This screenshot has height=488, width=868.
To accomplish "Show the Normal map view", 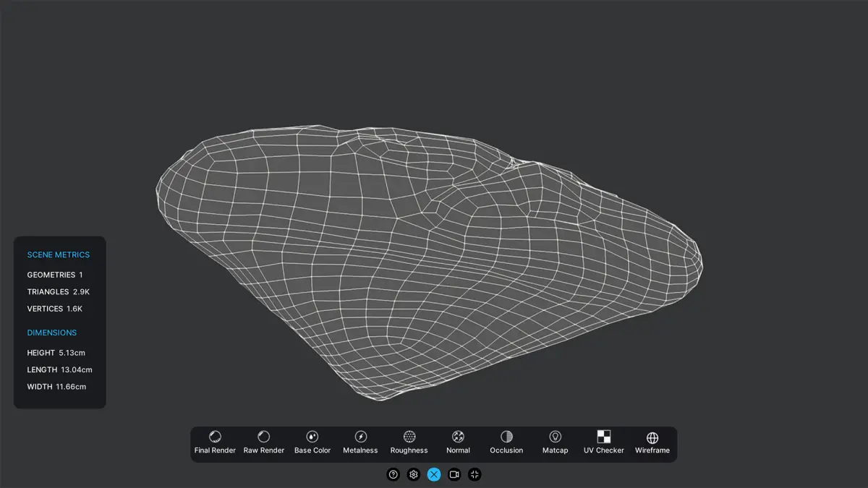I will click(458, 442).
